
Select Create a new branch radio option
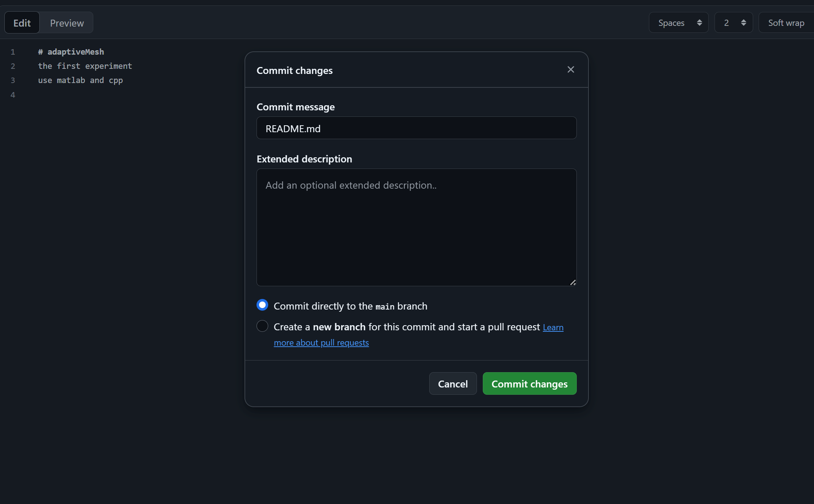coord(262,326)
